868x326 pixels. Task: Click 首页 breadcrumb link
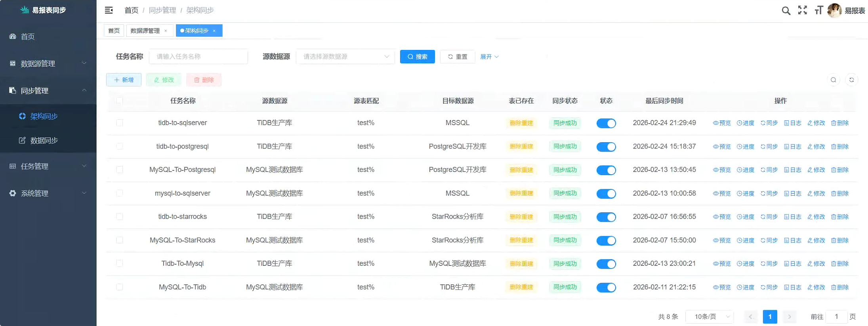(x=131, y=10)
